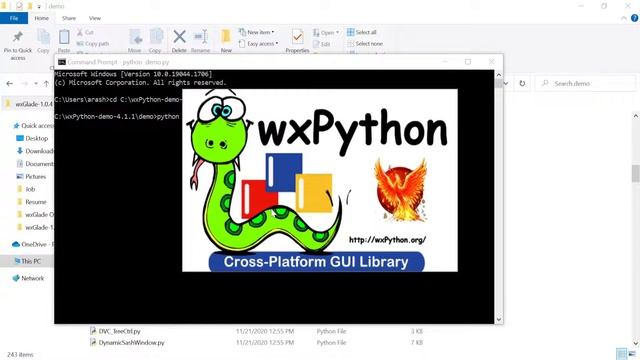Open the New item dropdown
The height and width of the screenshot is (360, 640).
coord(256,32)
